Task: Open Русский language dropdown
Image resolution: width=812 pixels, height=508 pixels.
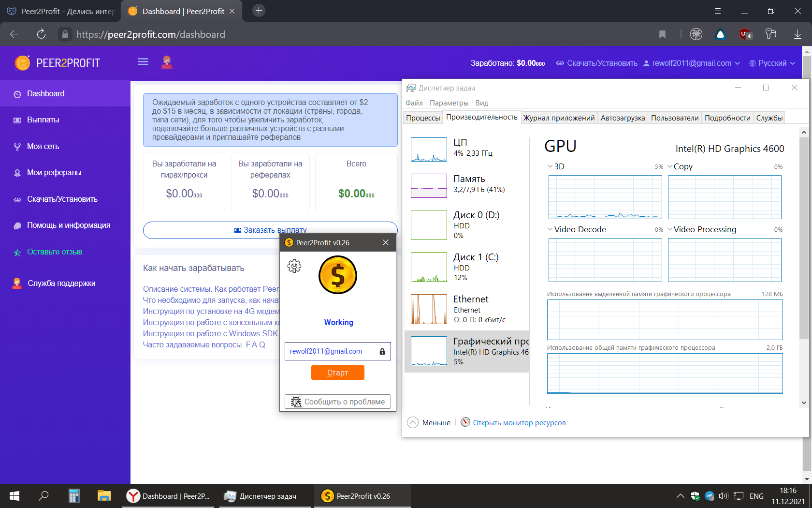Action: [x=772, y=63]
